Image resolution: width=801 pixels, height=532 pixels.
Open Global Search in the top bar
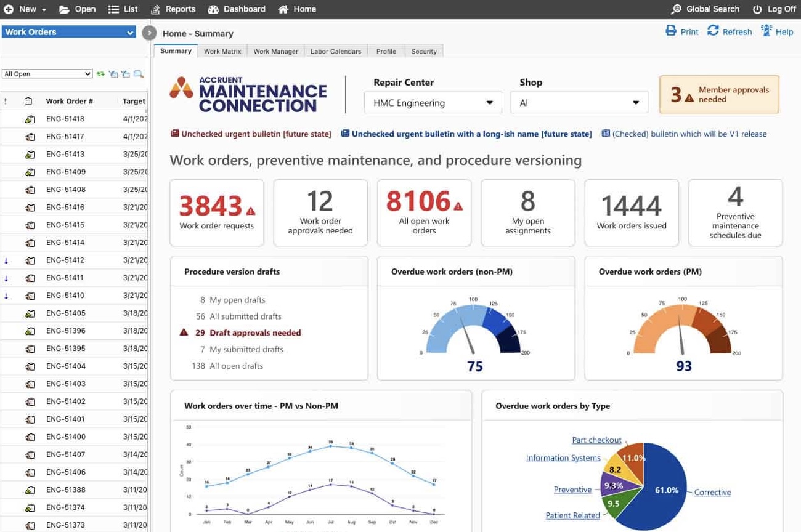click(x=705, y=9)
